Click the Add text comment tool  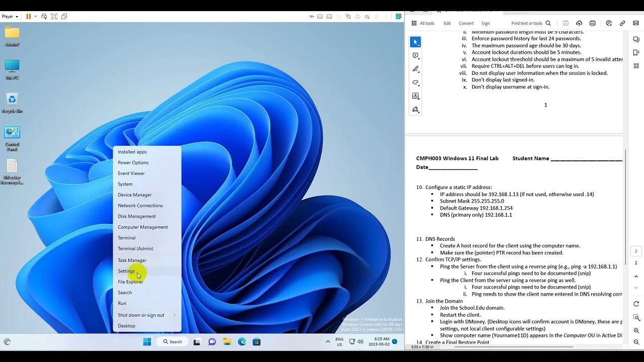415,96
